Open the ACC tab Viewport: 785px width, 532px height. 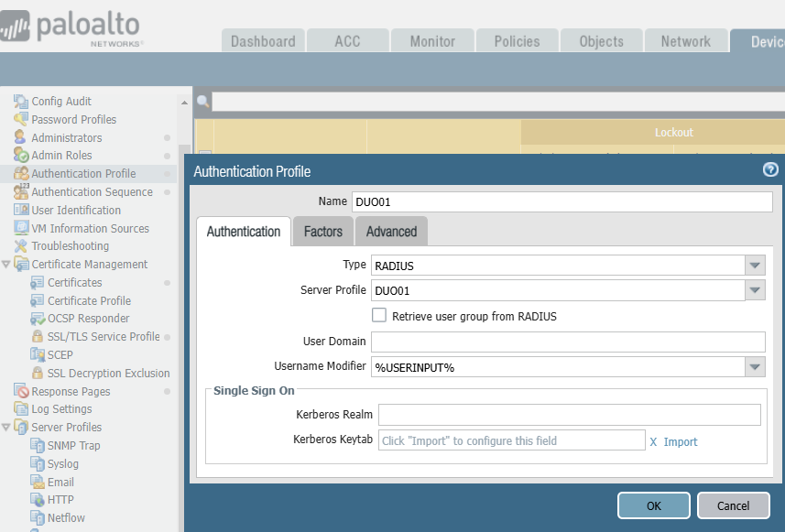click(x=347, y=41)
